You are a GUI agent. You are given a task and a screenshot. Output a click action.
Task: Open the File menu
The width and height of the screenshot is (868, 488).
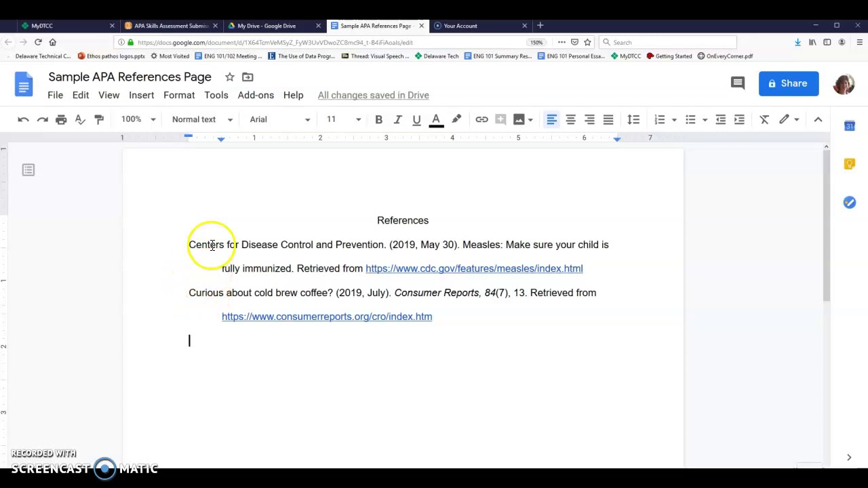click(56, 95)
